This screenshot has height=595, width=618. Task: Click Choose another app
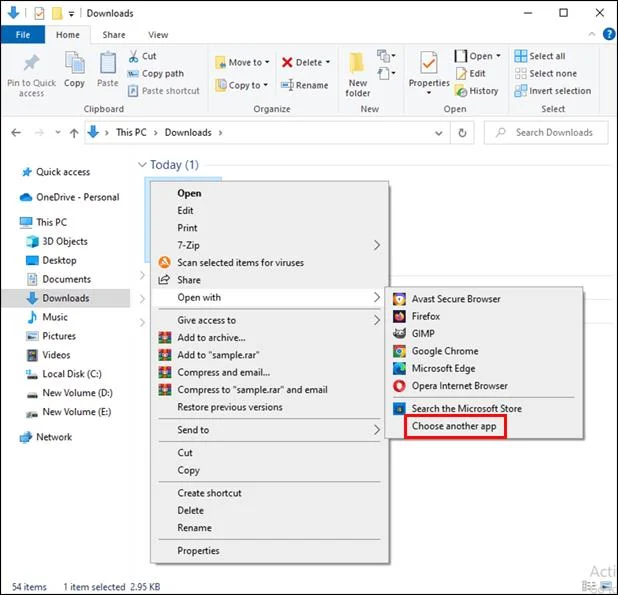click(x=454, y=427)
